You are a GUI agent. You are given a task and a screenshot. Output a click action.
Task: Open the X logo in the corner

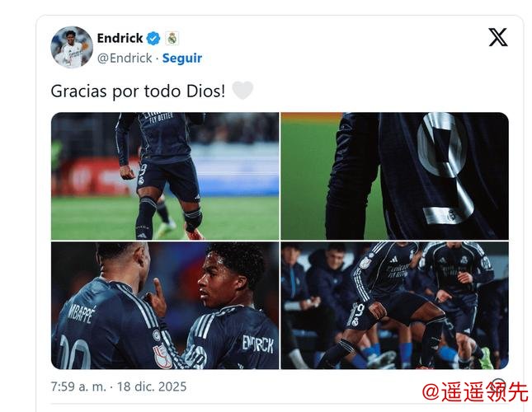[x=497, y=37]
